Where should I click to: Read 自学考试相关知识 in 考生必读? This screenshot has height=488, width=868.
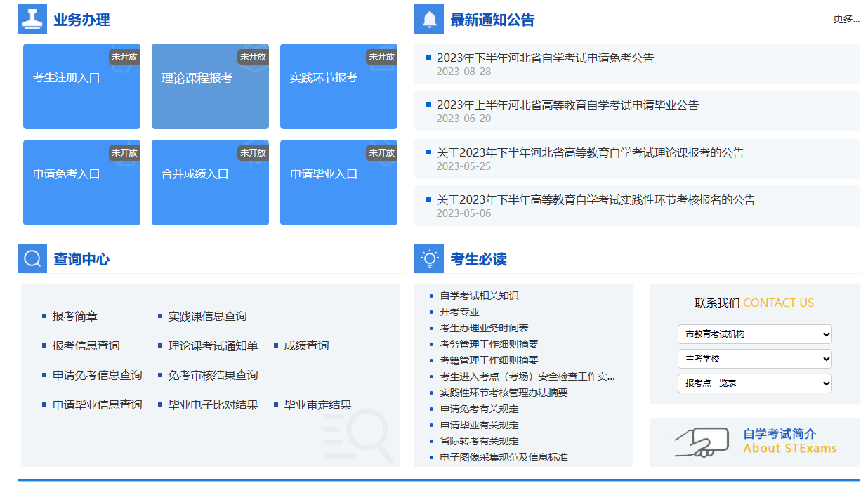[479, 296]
